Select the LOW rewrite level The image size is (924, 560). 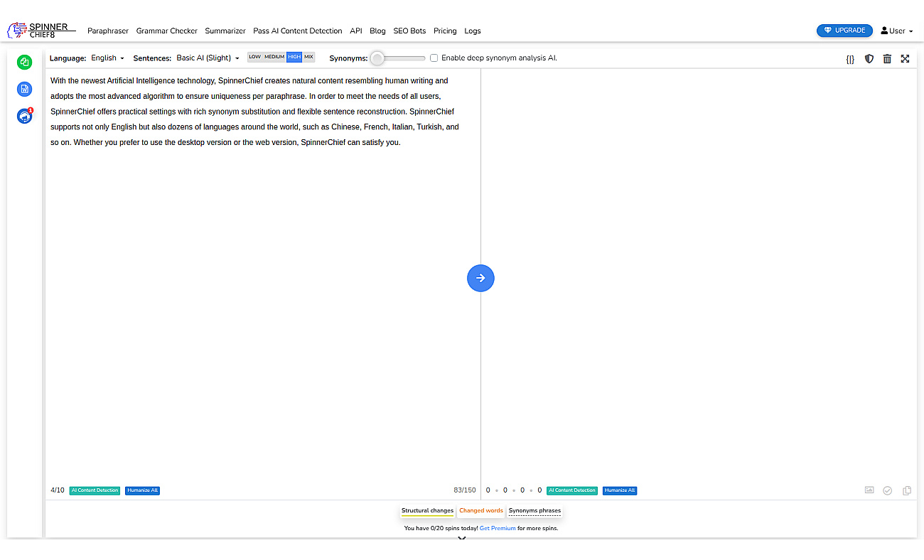[254, 57]
